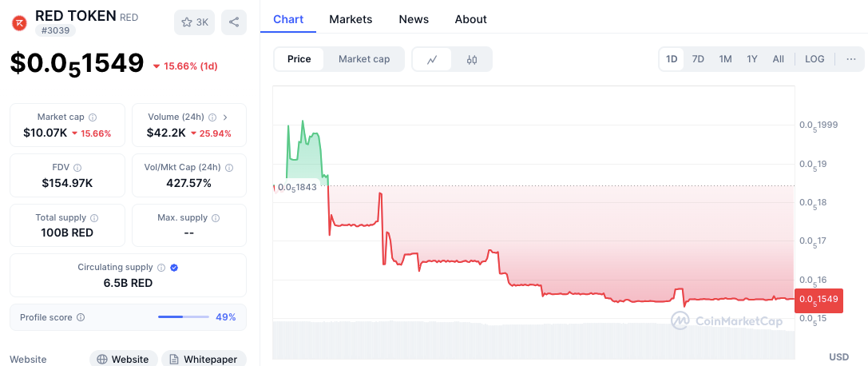Open the Markets tab

(x=351, y=19)
